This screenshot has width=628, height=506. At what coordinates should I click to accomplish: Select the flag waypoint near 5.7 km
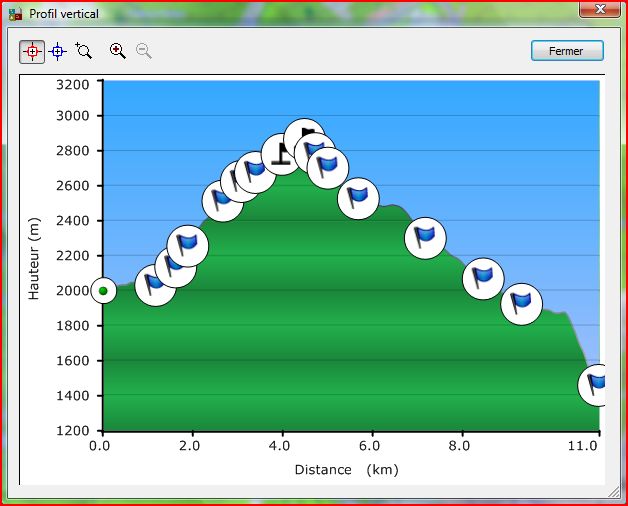tap(358, 198)
